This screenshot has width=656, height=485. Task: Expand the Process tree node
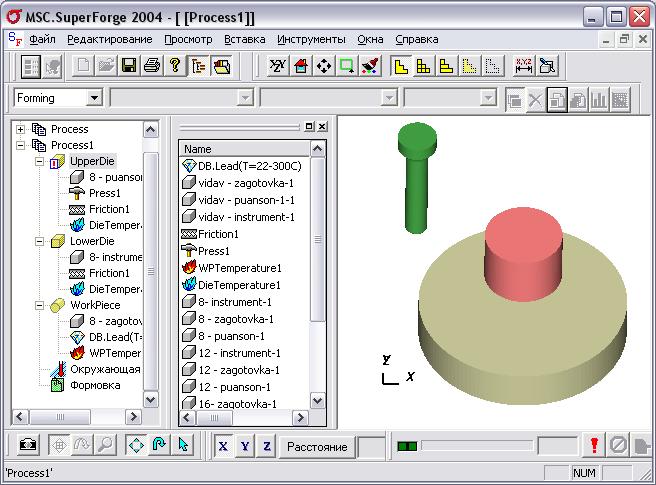pos(20,129)
